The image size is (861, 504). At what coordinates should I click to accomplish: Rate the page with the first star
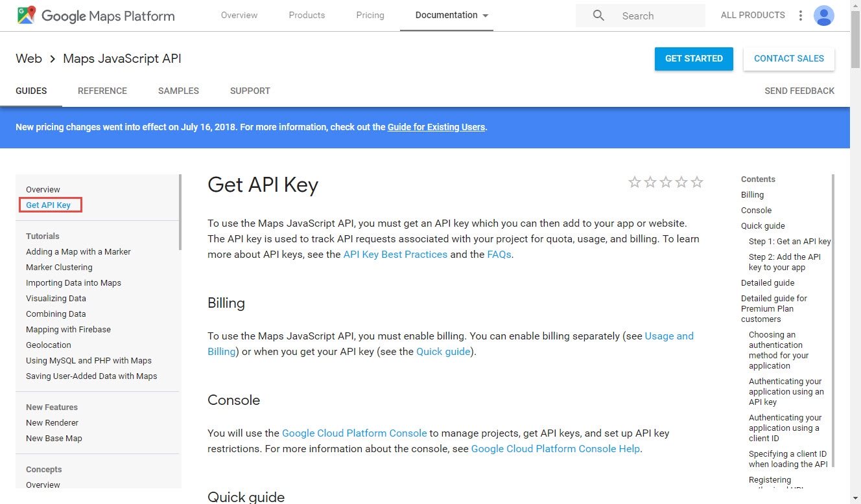pyautogui.click(x=634, y=182)
